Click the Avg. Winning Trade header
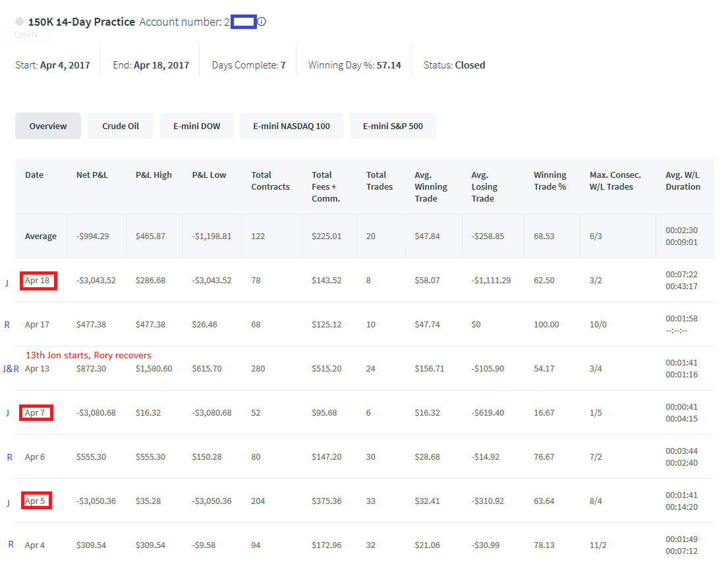 pyautogui.click(x=431, y=186)
